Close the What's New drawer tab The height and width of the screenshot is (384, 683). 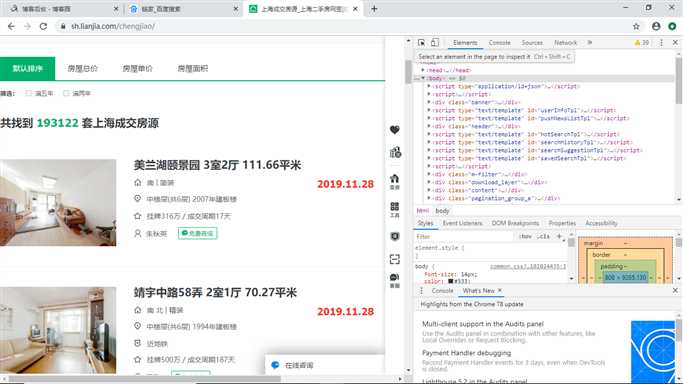coord(500,290)
